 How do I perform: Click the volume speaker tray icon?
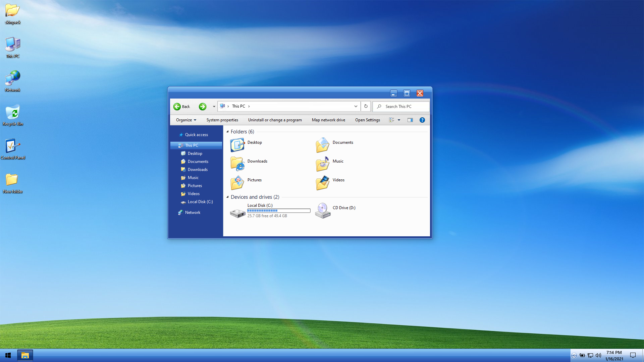coord(598,355)
